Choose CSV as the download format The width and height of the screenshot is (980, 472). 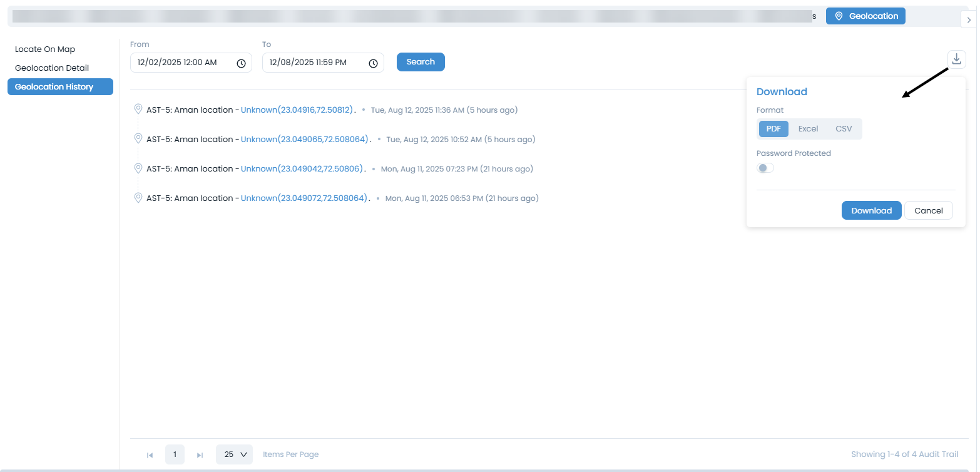pyautogui.click(x=844, y=129)
